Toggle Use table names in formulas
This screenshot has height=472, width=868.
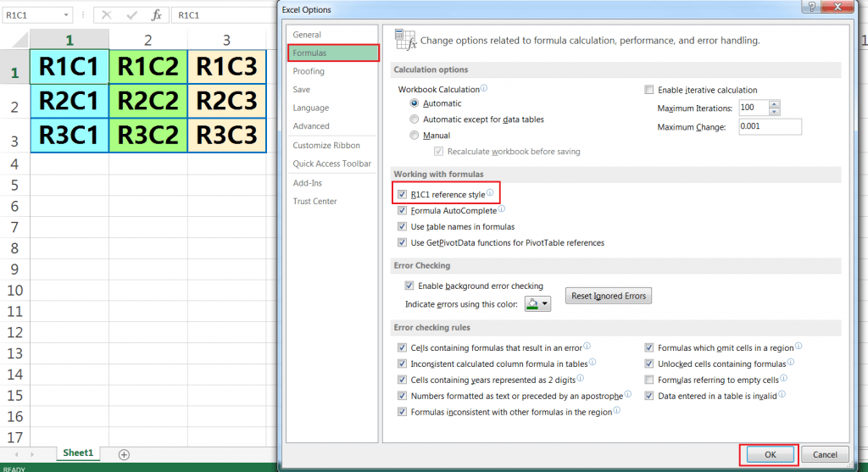pyautogui.click(x=402, y=227)
